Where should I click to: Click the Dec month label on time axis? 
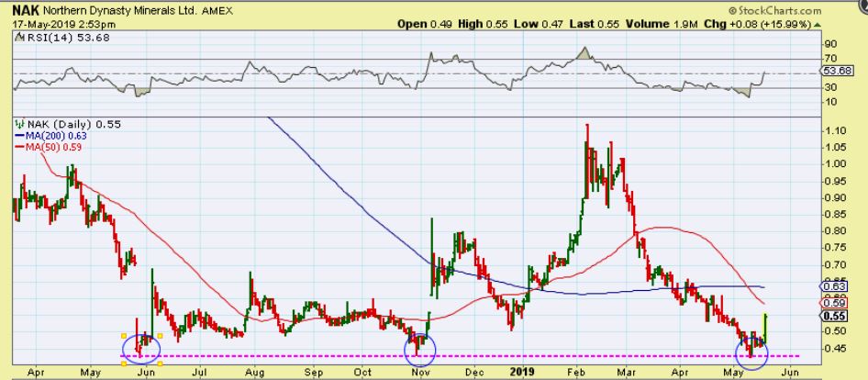473,373
